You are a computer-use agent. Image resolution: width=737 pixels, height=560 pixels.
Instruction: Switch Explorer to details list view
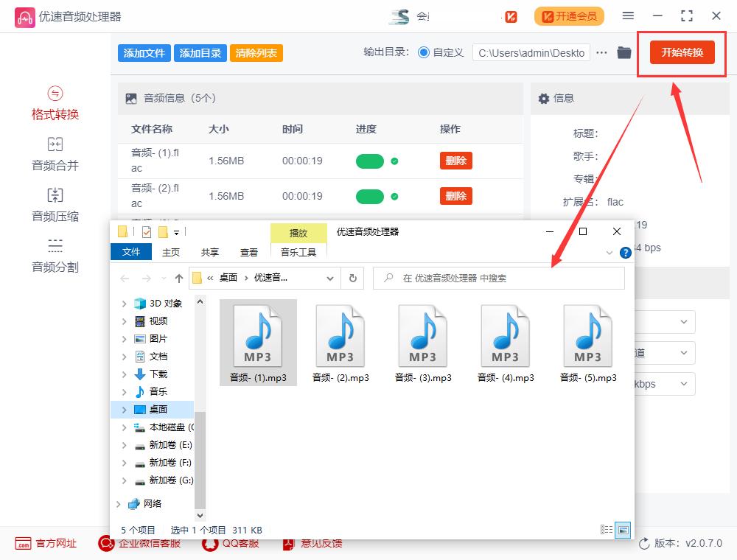point(607,529)
